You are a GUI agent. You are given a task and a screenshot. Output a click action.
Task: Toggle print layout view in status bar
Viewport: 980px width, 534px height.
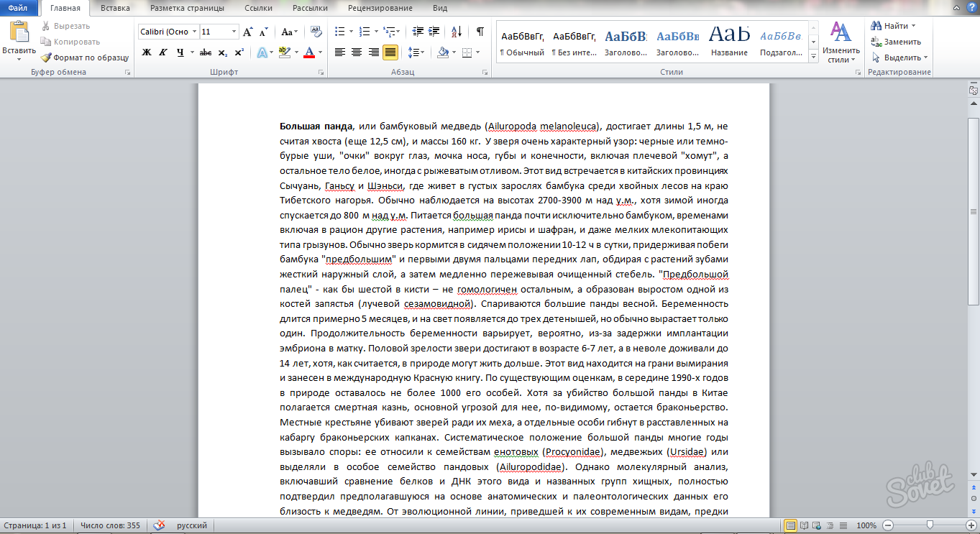tap(791, 525)
